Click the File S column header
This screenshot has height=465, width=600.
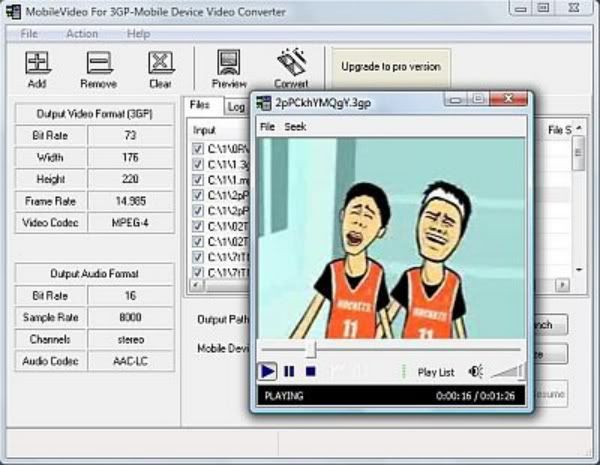pyautogui.click(x=559, y=131)
